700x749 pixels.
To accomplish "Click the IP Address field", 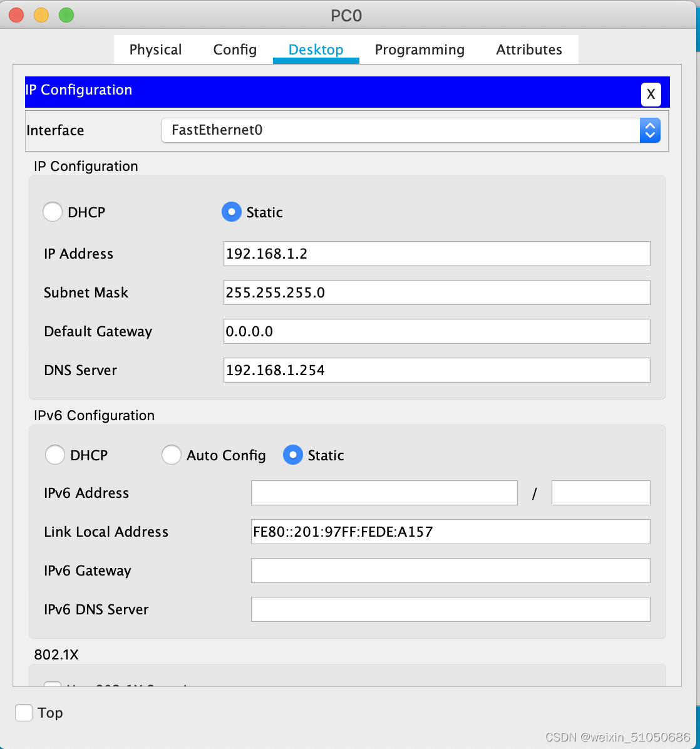I will coord(436,254).
